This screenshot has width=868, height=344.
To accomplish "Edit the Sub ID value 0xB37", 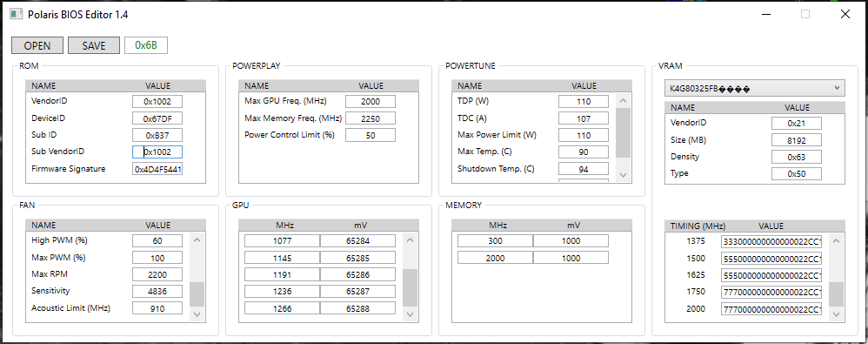I will [157, 135].
